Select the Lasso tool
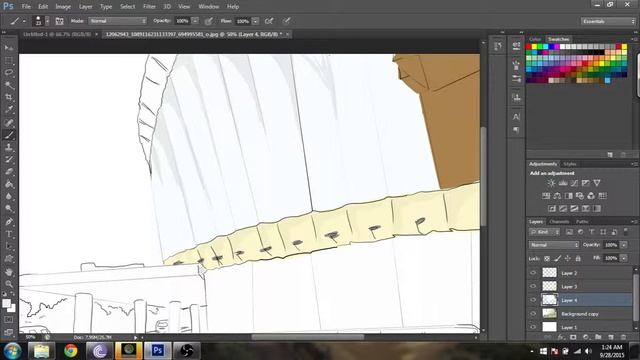640x360 pixels. [x=9, y=73]
